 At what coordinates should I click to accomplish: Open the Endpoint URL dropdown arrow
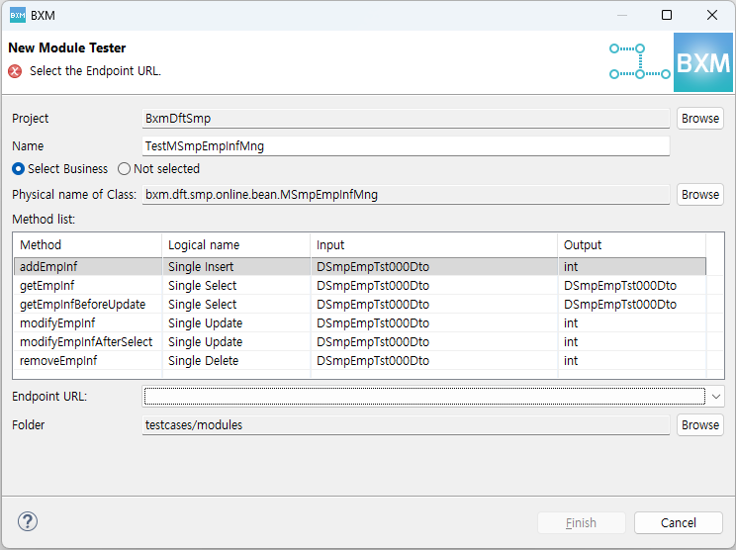pos(716,397)
